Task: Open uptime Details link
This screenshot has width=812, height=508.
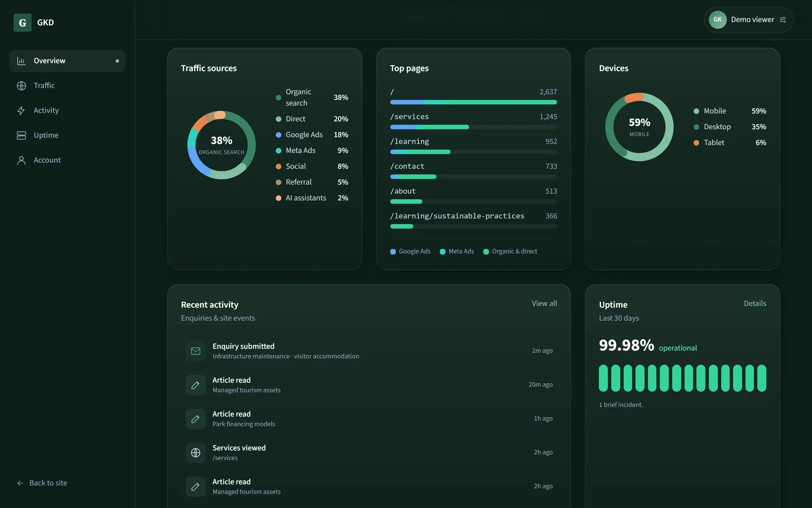Action: point(755,303)
